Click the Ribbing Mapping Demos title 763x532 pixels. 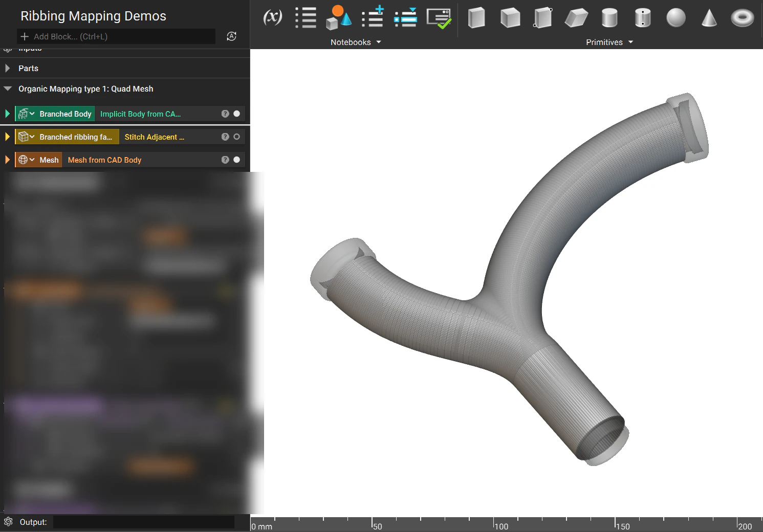93,16
